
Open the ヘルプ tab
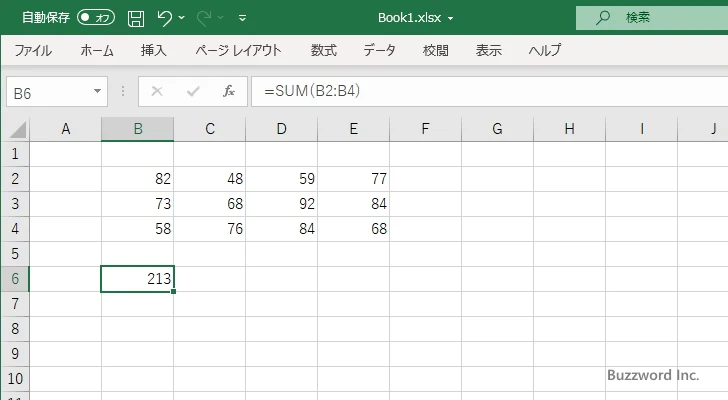545,50
